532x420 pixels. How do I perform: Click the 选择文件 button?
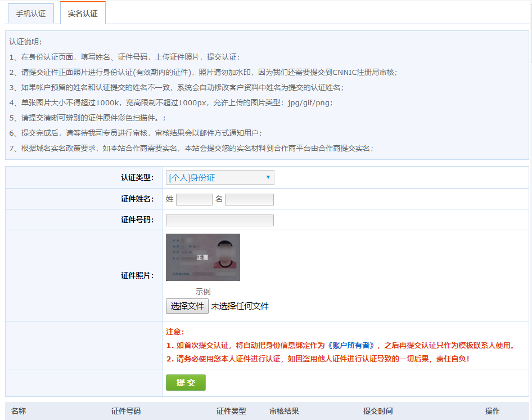[187, 306]
